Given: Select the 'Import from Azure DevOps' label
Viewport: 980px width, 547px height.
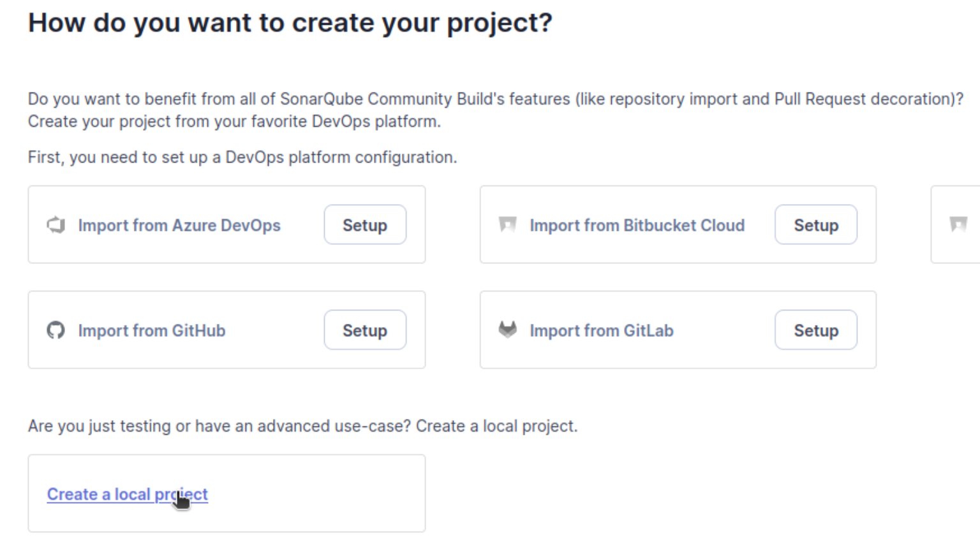Looking at the screenshot, I should pyautogui.click(x=179, y=225).
